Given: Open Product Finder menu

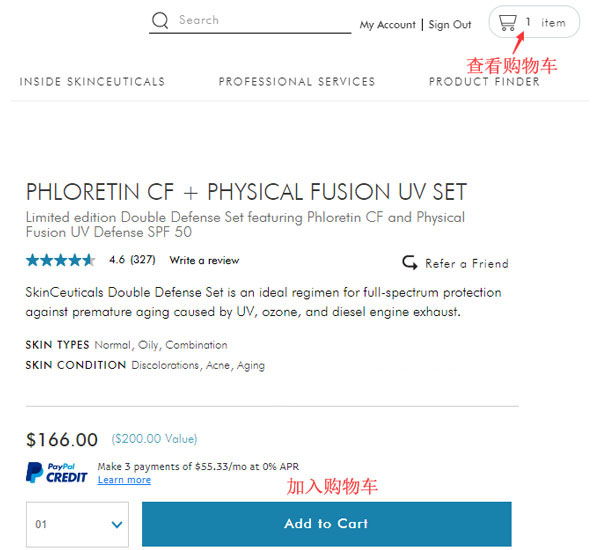Looking at the screenshot, I should [484, 82].
